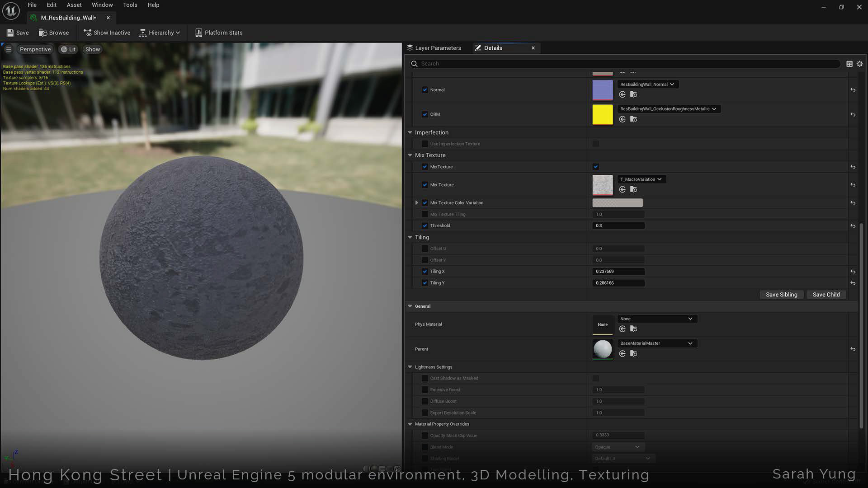Open the Hierarchy dropdown

click(160, 33)
